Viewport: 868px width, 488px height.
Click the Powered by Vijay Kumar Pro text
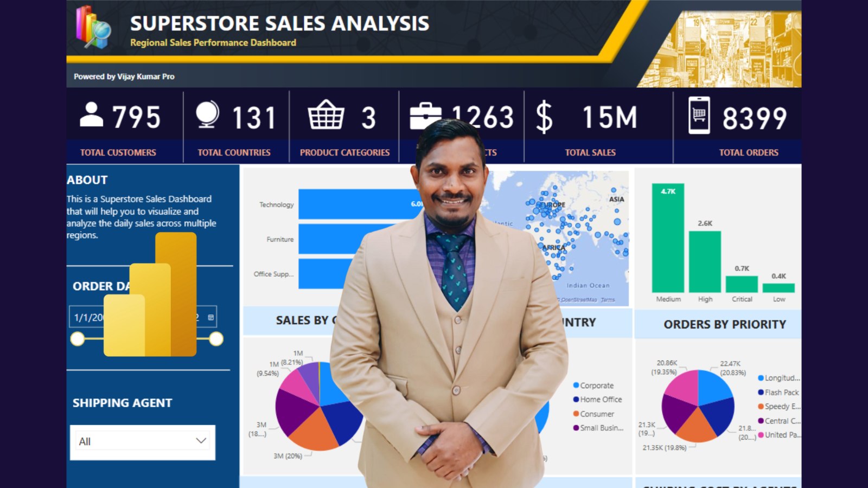[124, 76]
